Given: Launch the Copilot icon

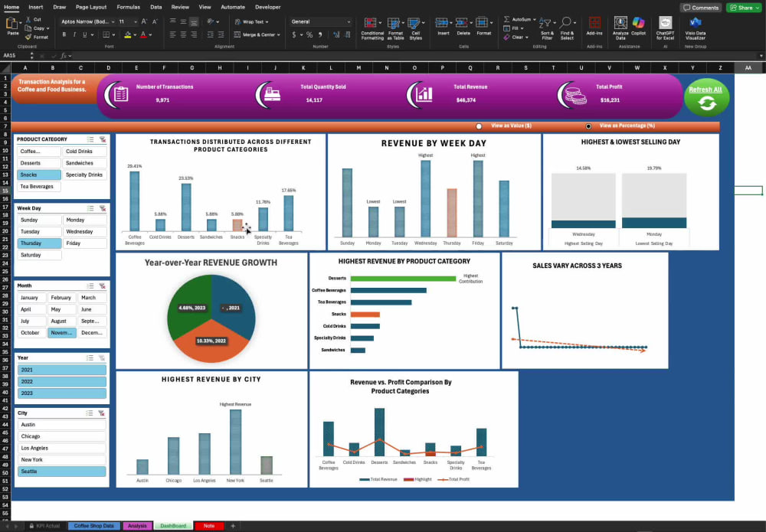Looking at the screenshot, I should coord(638,23).
